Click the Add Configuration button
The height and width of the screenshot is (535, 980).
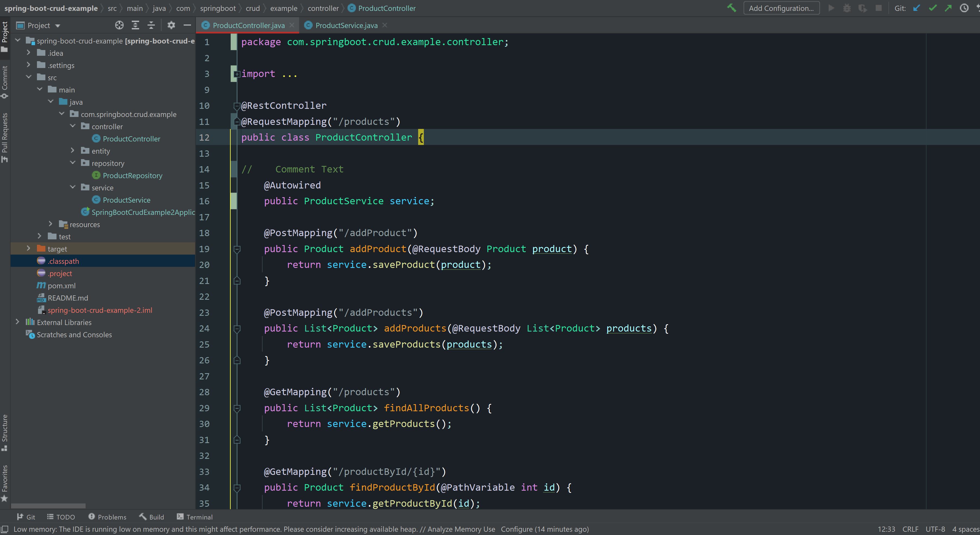[x=781, y=8]
